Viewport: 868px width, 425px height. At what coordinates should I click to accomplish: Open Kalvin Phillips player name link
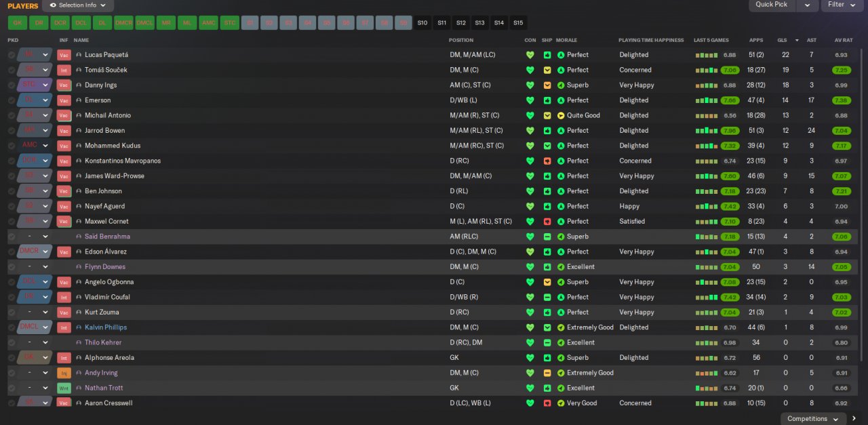click(x=106, y=327)
